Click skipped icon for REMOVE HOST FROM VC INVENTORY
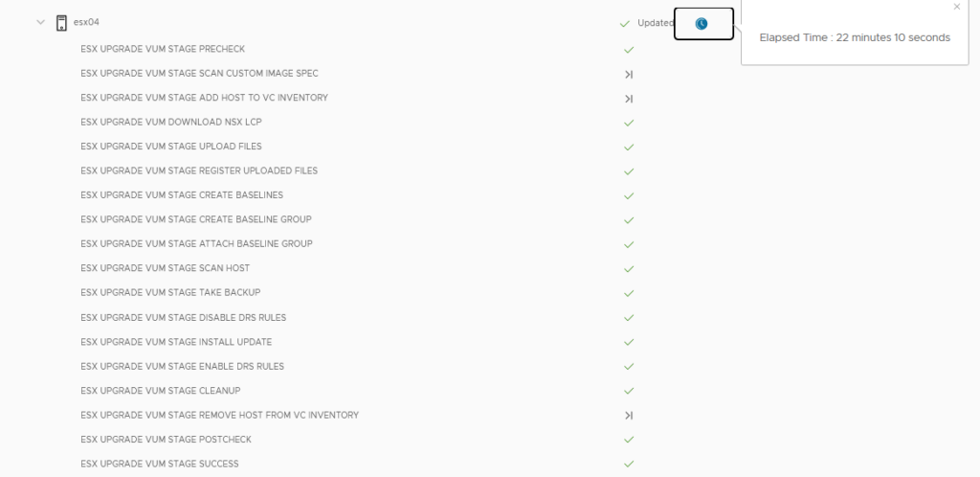Image resolution: width=980 pixels, height=477 pixels. click(x=629, y=416)
